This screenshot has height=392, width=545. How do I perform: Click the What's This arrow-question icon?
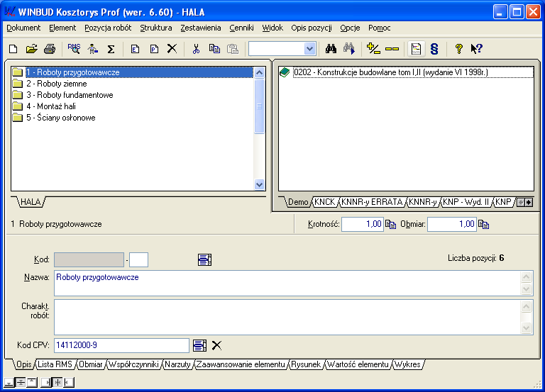477,49
